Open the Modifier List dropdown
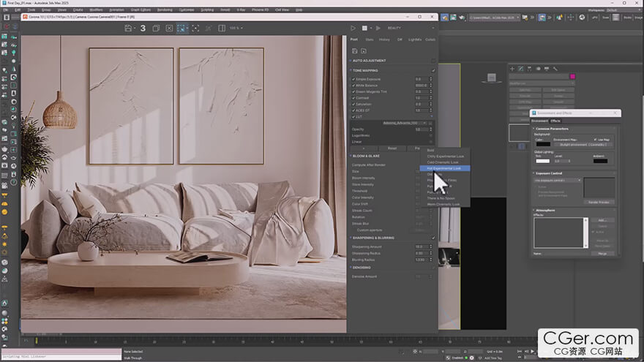The width and height of the screenshot is (644, 362). [542, 83]
